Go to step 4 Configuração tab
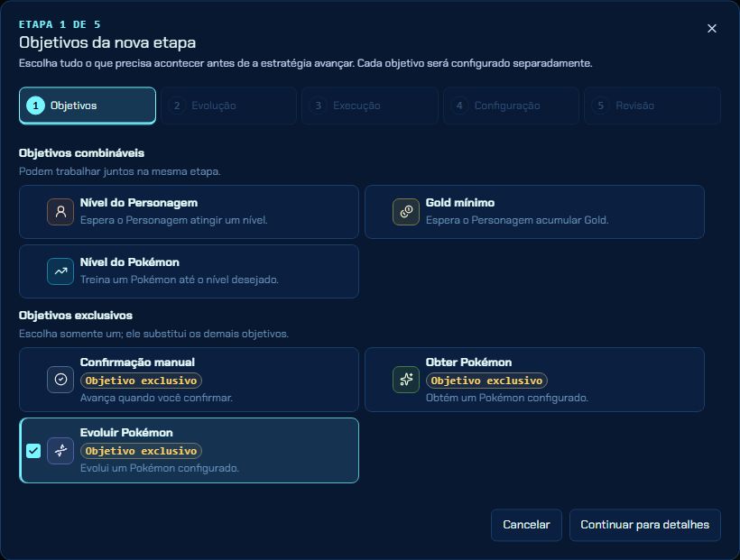740x560 pixels. (x=511, y=106)
